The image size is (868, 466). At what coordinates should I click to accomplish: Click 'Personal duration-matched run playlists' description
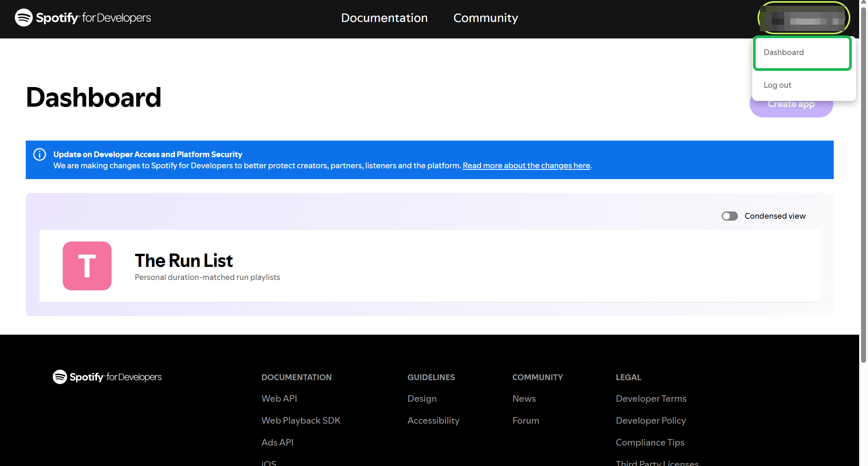tap(207, 277)
